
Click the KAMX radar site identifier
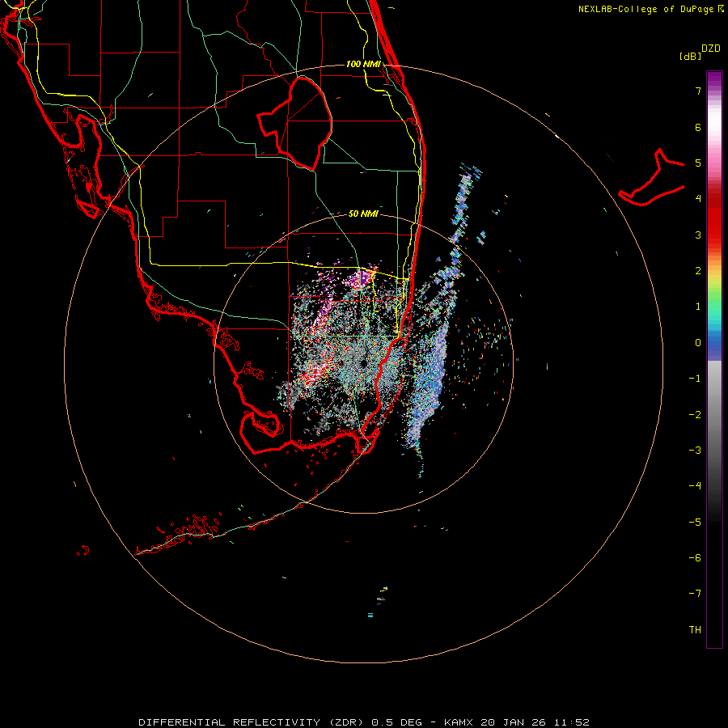(459, 722)
